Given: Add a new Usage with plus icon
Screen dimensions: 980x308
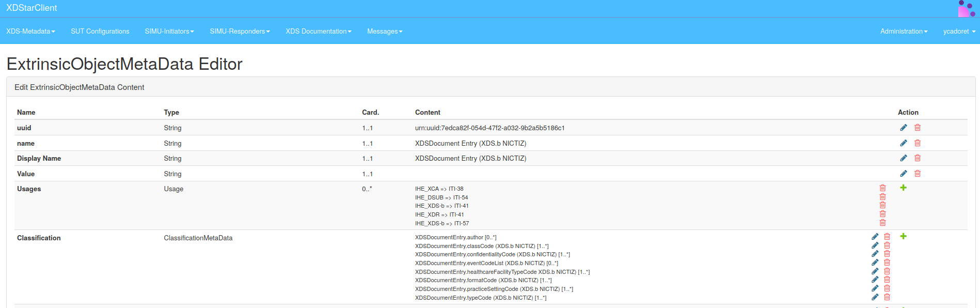Looking at the screenshot, I should click(903, 188).
